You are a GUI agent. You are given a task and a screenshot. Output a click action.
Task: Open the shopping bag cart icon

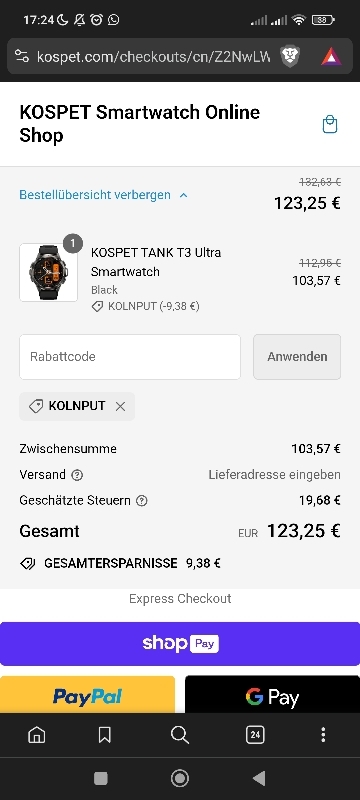tap(330, 124)
